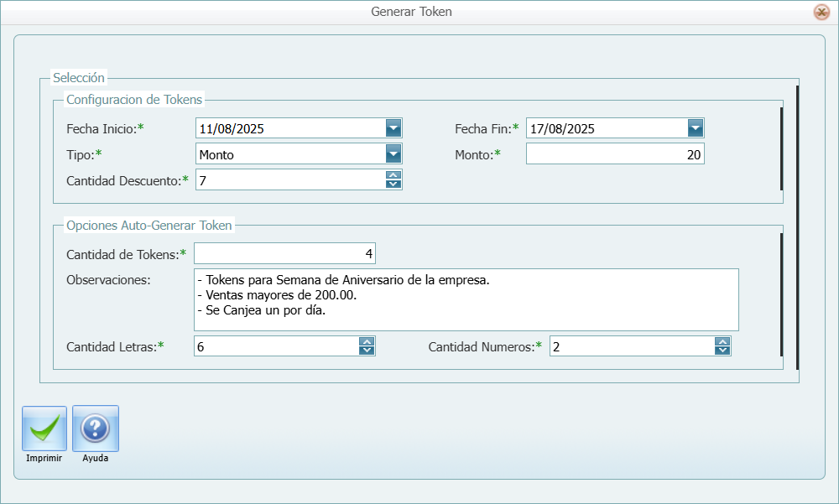Click the down arrow on Cantidad Descuento
The image size is (839, 504).
pos(393,183)
